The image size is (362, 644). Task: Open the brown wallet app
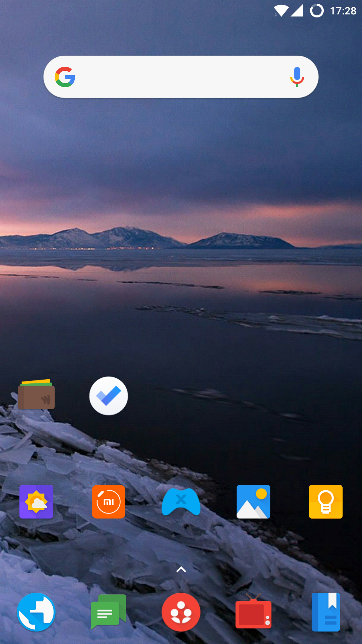36,394
